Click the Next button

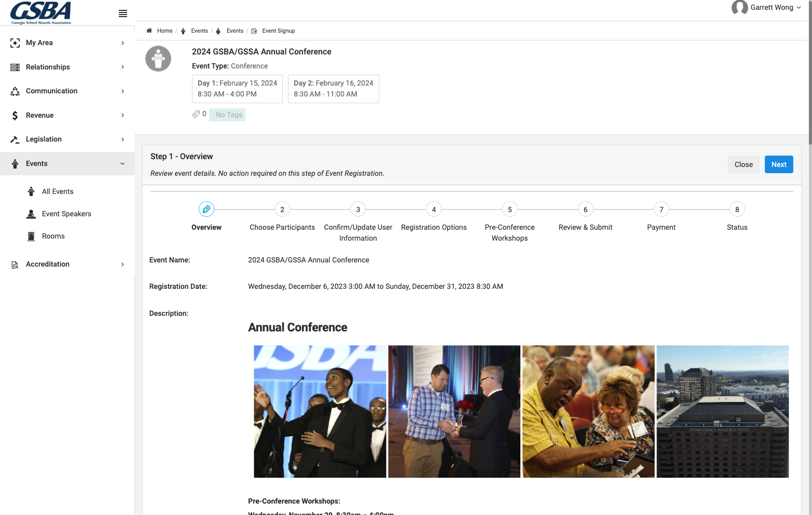(779, 164)
